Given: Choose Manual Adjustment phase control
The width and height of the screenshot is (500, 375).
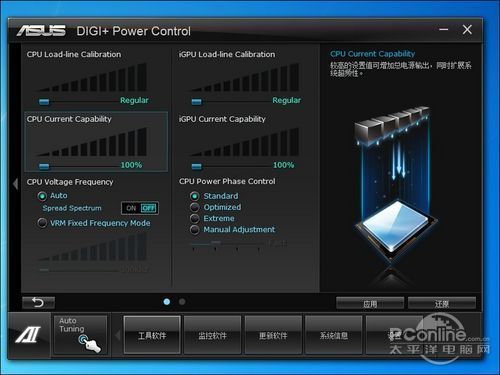Looking at the screenshot, I should pyautogui.click(x=195, y=230).
